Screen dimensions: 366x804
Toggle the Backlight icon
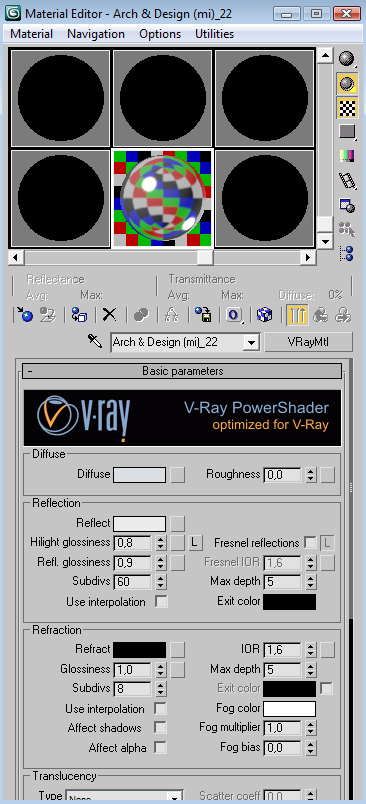(348, 84)
